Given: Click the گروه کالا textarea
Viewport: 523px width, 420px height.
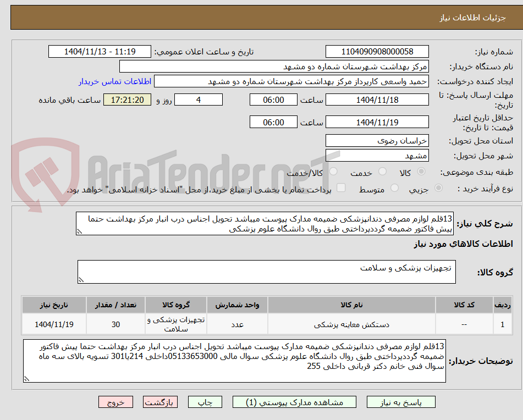Looking at the screenshot, I should pyautogui.click(x=267, y=272).
